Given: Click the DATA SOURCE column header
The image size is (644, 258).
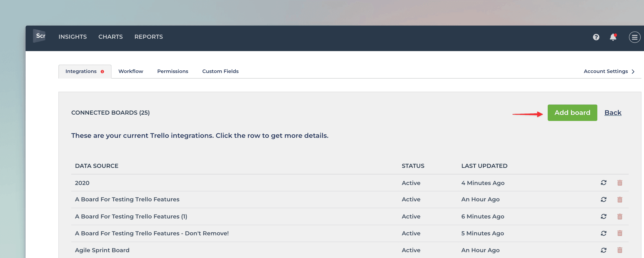Looking at the screenshot, I should (97, 166).
